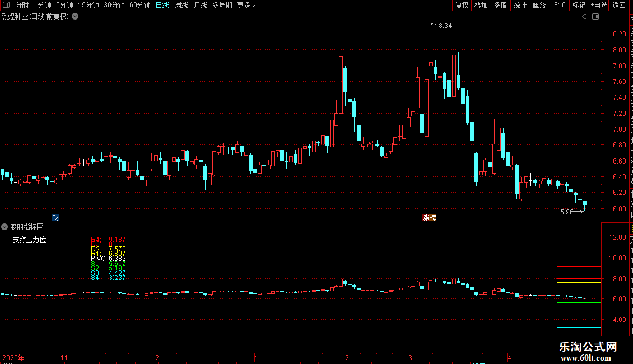Switch to the 分时 intraday view
Viewport: 633px width, 364px height.
click(22, 5)
